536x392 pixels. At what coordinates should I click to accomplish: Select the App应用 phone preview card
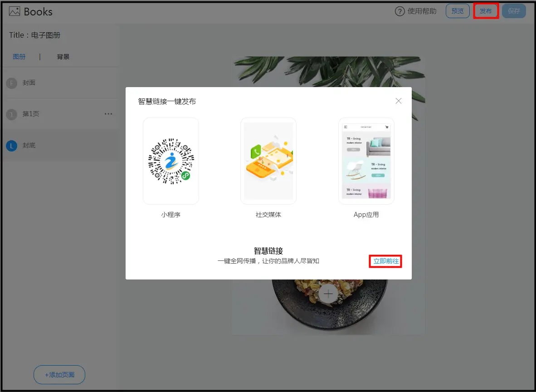click(x=366, y=161)
